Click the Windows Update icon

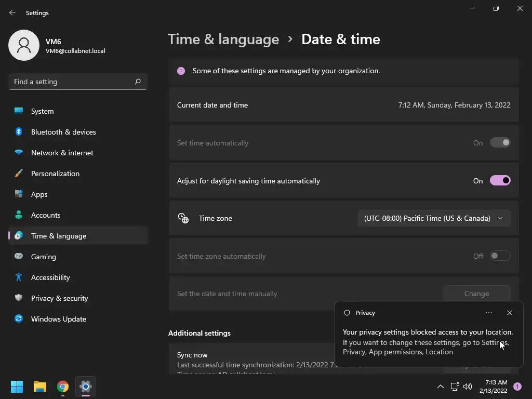[19, 319]
